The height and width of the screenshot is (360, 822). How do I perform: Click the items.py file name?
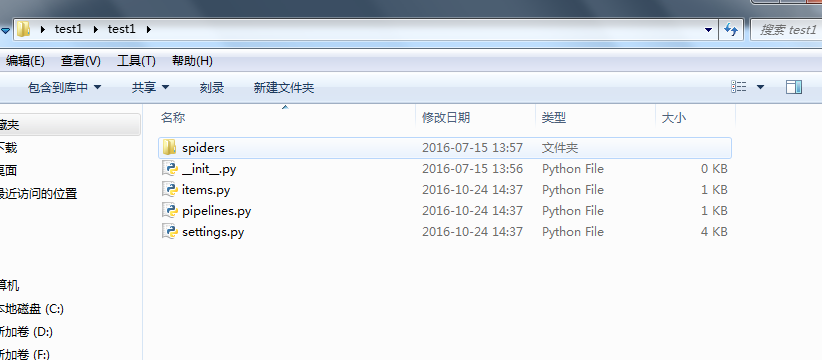pyautogui.click(x=206, y=190)
